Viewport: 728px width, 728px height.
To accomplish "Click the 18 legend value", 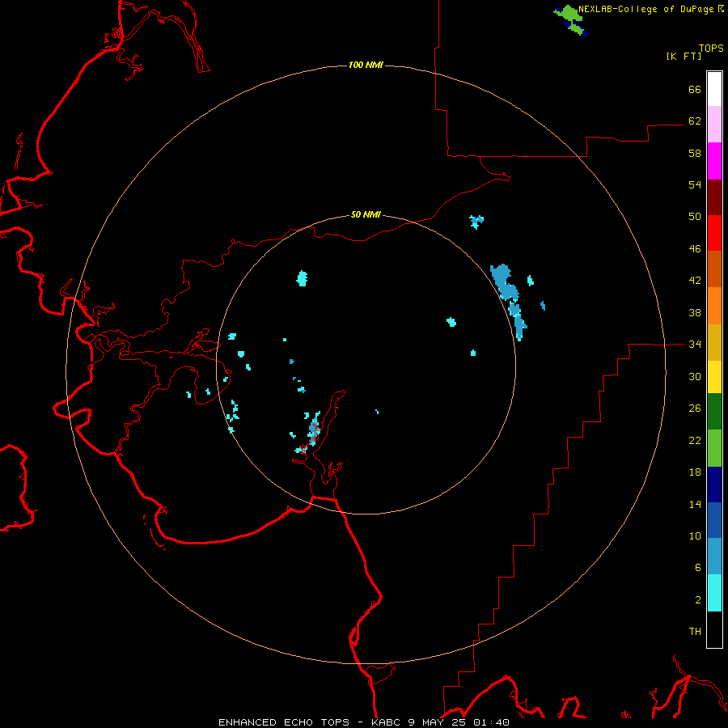I will [x=695, y=472].
